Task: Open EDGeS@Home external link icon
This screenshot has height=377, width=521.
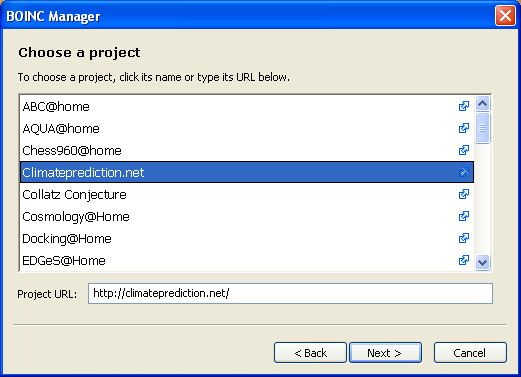Action: (x=464, y=260)
